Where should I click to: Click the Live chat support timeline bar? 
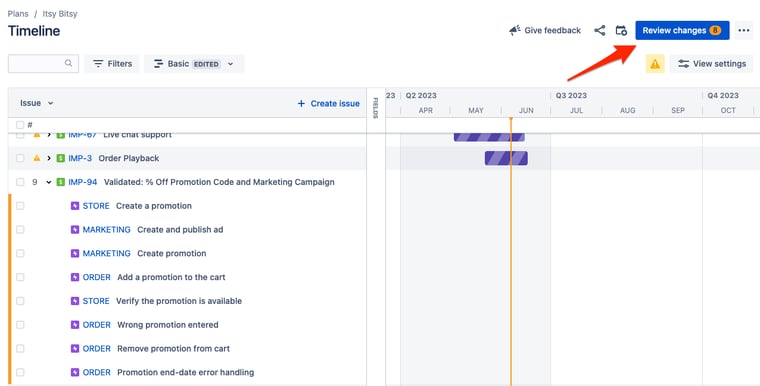(x=489, y=137)
